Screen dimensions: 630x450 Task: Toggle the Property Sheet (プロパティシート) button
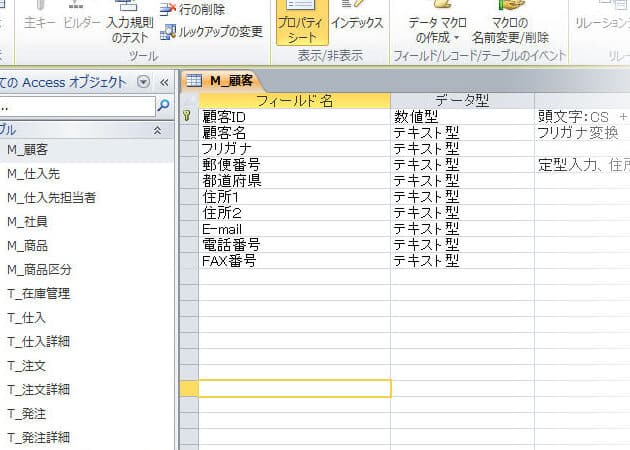[302, 22]
